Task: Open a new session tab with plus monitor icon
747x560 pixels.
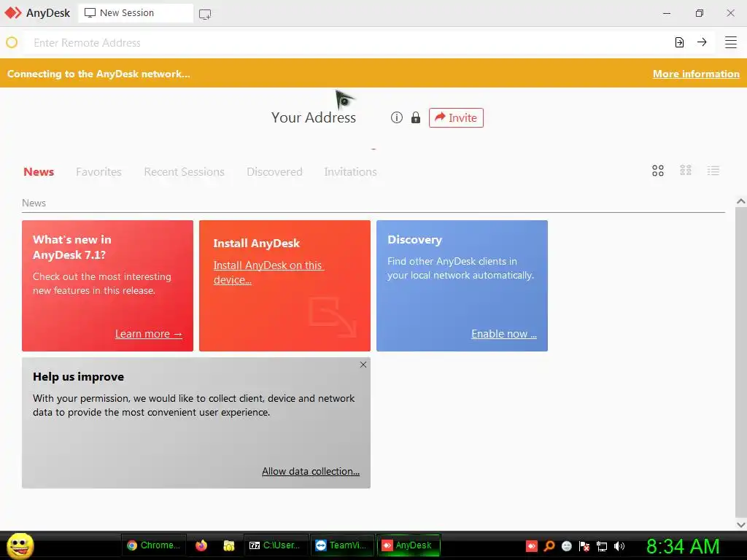Action: coord(205,15)
